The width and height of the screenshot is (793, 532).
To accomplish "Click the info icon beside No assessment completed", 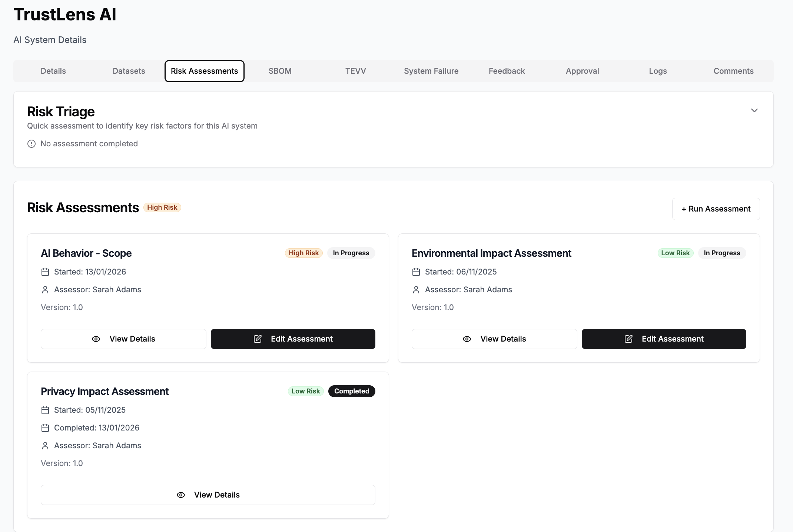I will (x=31, y=144).
